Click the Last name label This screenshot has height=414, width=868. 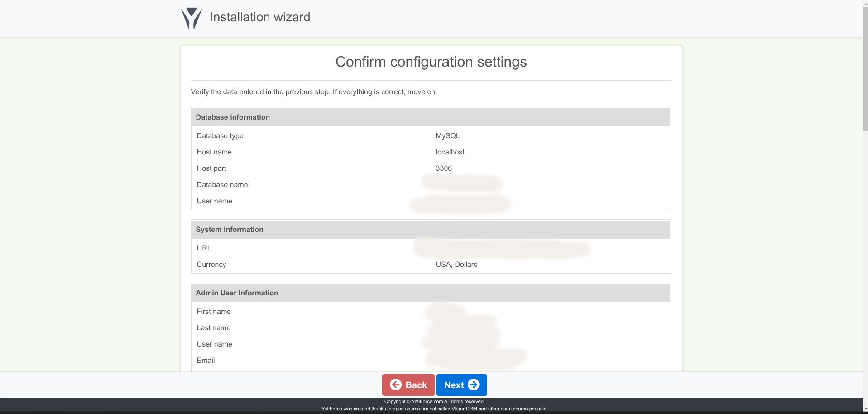(x=214, y=328)
